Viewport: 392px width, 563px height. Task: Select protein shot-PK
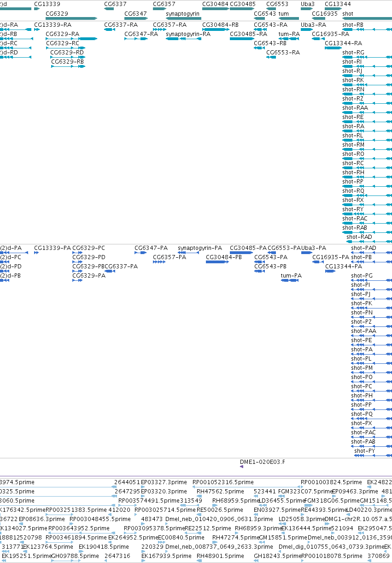tap(362, 303)
